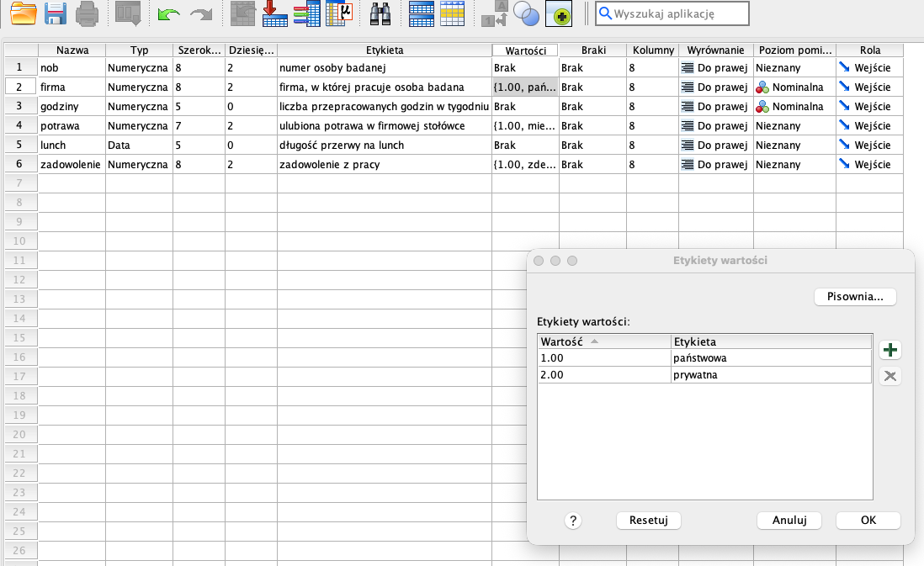Open the Poziom pomiaru cell for firma
Viewport: 924px width, 566px height.
tap(794, 87)
